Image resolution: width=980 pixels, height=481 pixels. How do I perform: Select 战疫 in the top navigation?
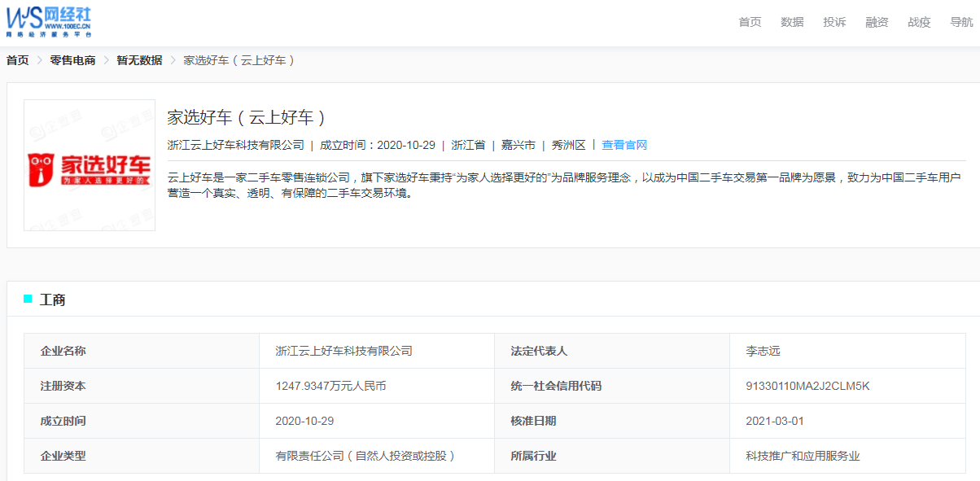(x=919, y=22)
